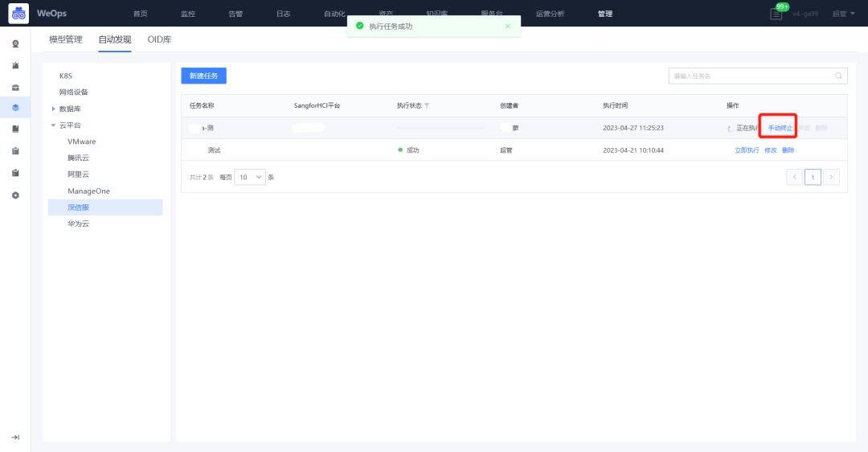This screenshot has height=452, width=868.
Task: Open 管理 in top navigation
Action: point(605,14)
